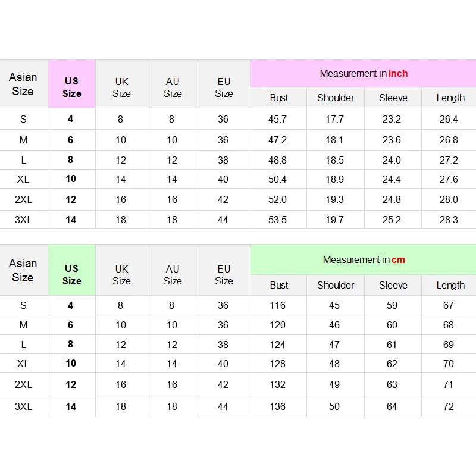Viewport: 476px width, 476px height.
Task: Click the 45.7 bust value
Action: tap(277, 119)
